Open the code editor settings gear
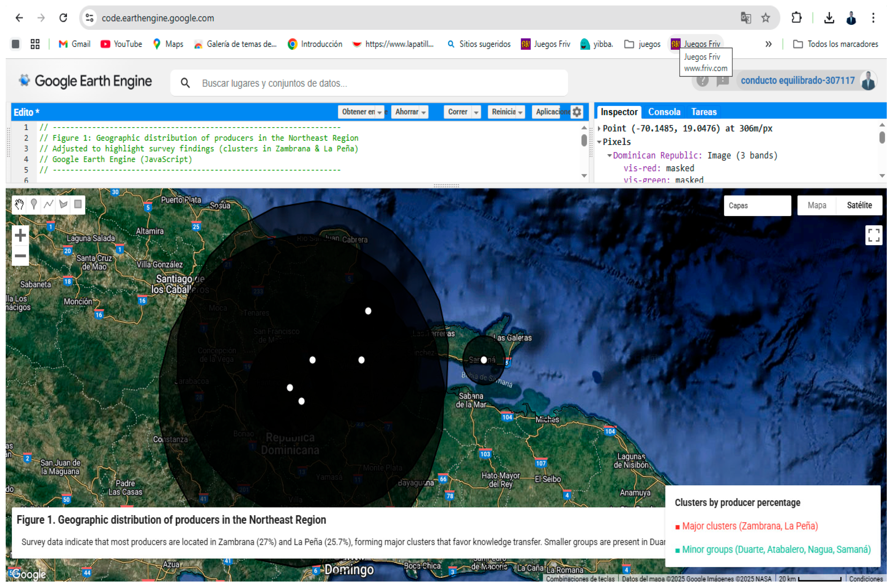 [576, 112]
